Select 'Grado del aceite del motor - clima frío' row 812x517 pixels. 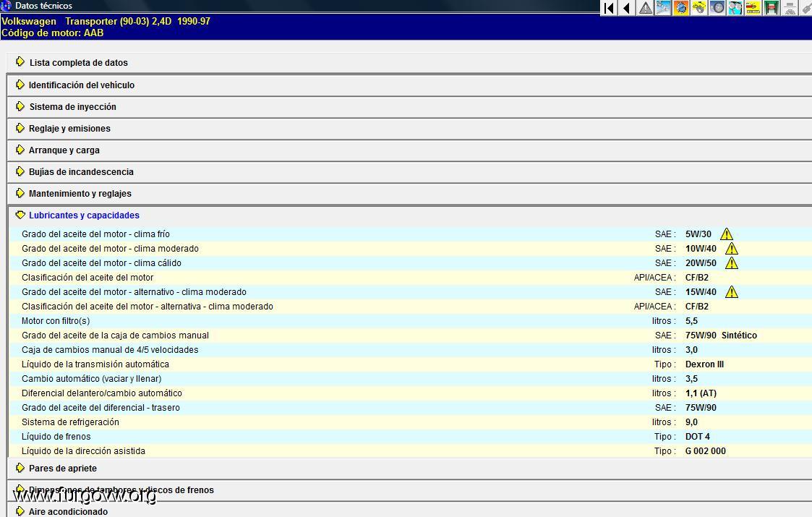(410, 234)
